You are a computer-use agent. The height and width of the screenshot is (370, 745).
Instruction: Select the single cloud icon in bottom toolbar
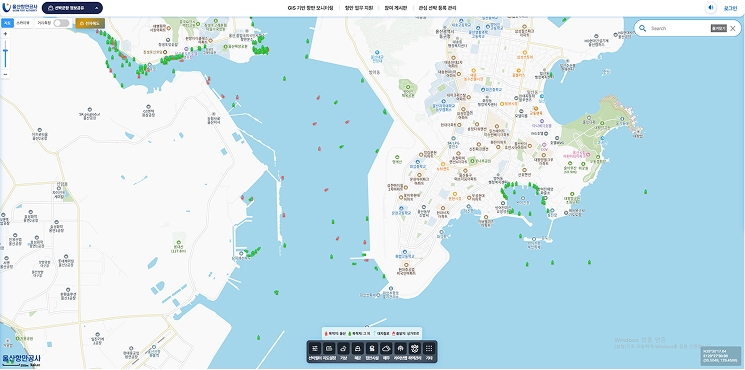[386, 348]
